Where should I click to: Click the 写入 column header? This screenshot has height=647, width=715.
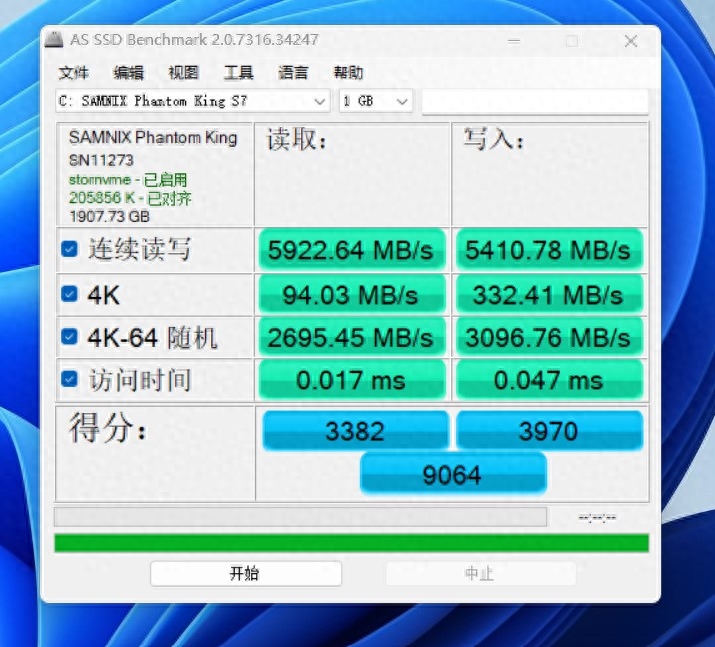493,139
